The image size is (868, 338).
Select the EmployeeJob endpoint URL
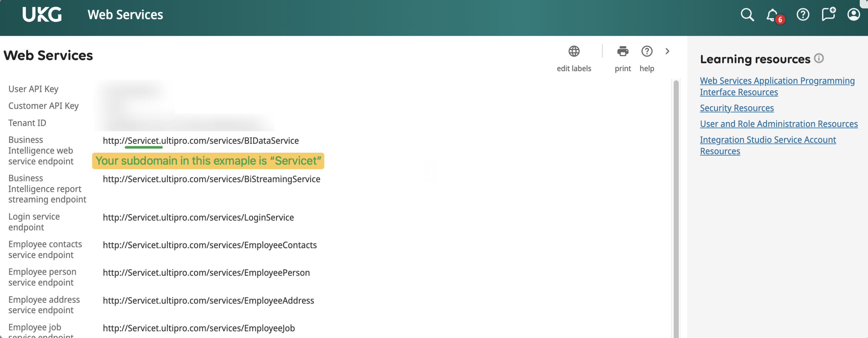199,328
